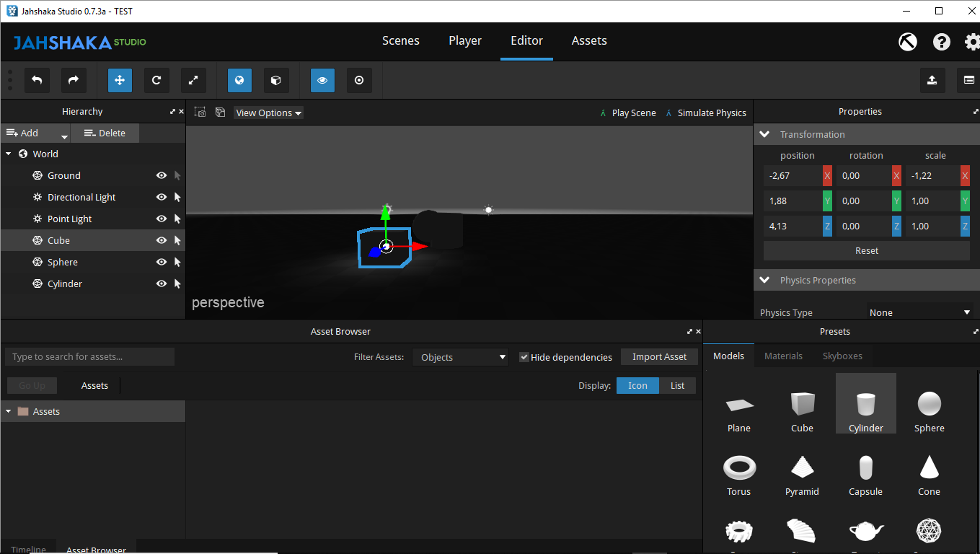
Task: Click the position X value field
Action: [793, 175]
